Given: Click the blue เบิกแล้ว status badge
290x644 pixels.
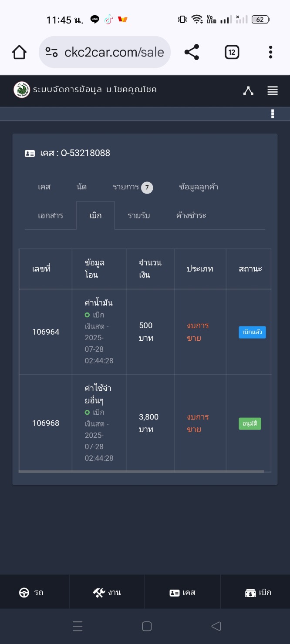Looking at the screenshot, I should point(252,332).
